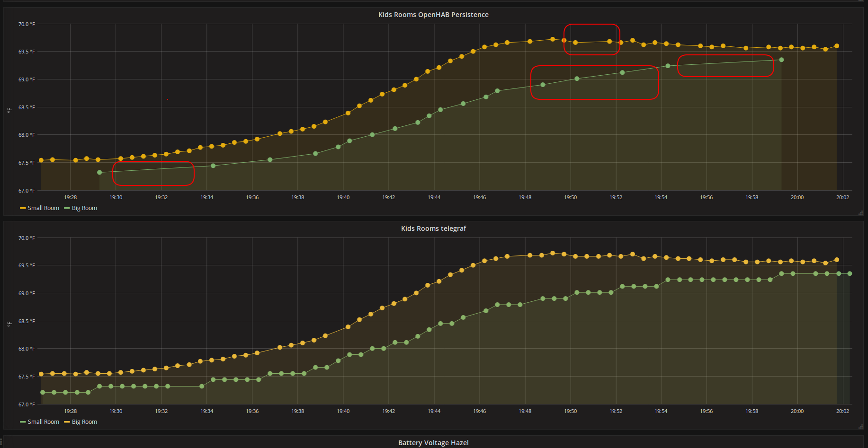Click the row drag handle beside Battery Voltage panel

[x=1, y=442]
